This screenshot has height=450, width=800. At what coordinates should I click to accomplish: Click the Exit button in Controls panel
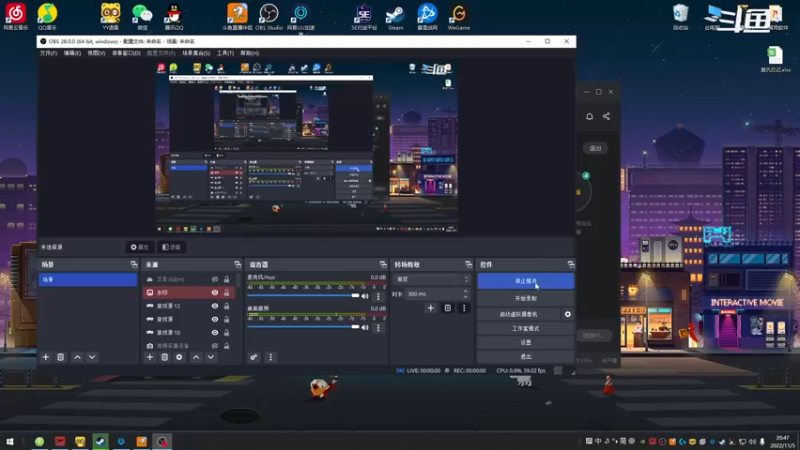[526, 356]
